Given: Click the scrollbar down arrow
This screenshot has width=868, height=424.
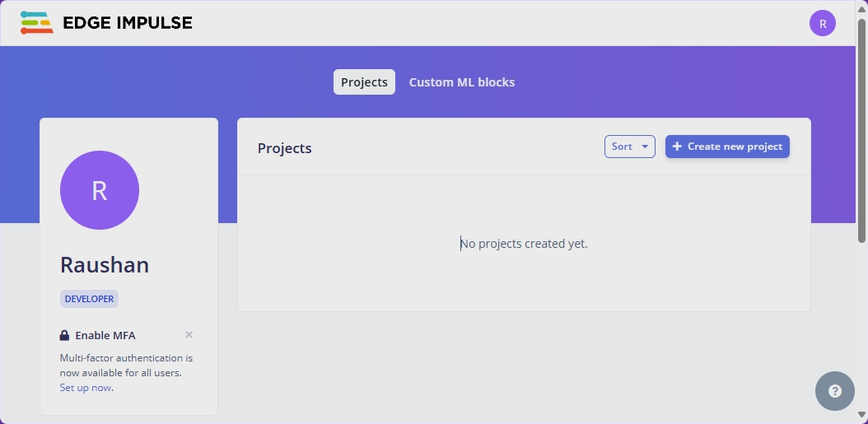Looking at the screenshot, I should (x=861, y=416).
